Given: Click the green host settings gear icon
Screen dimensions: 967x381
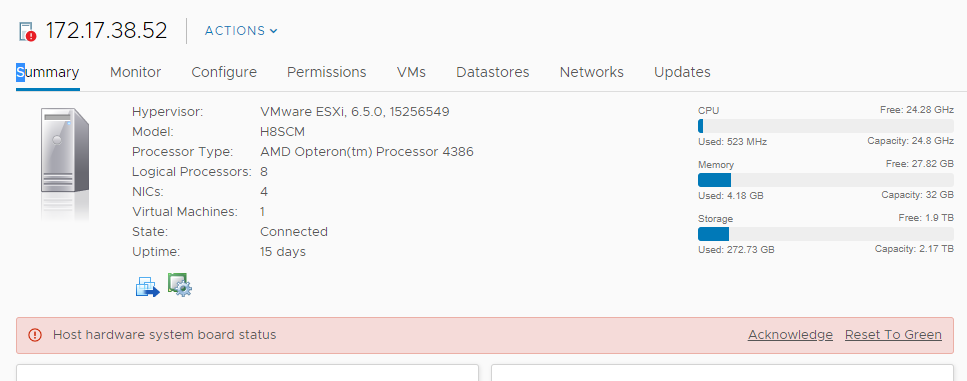Looking at the screenshot, I should (180, 285).
